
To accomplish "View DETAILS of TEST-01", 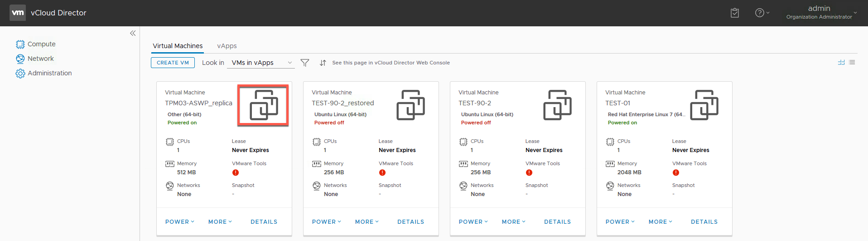I will point(704,222).
